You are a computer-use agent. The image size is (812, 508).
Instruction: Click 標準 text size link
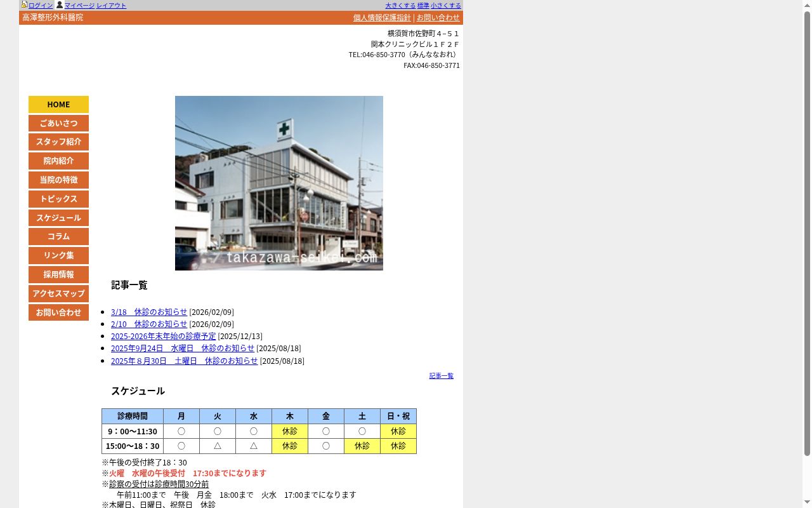pos(423,5)
